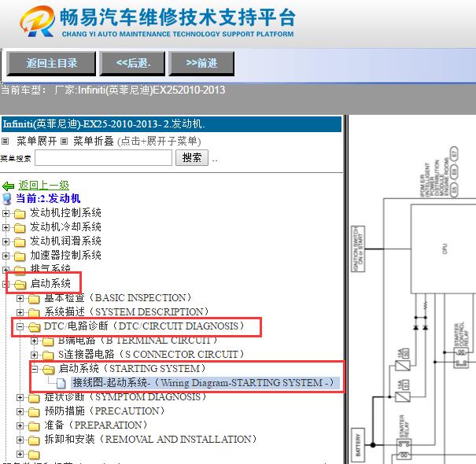Click IGNITION SWITCH label in wiring diagram
The height and width of the screenshot is (464, 476).
point(358,249)
